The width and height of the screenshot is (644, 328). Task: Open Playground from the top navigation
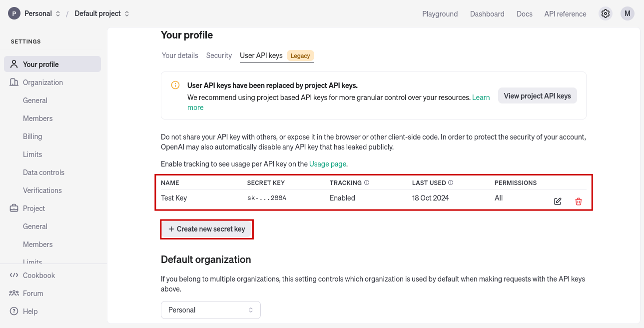tap(440, 14)
